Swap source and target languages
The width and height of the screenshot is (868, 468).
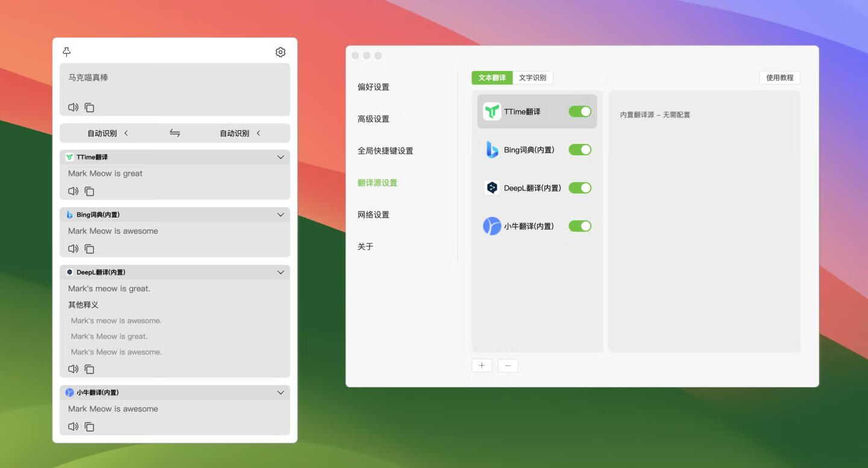(175, 133)
